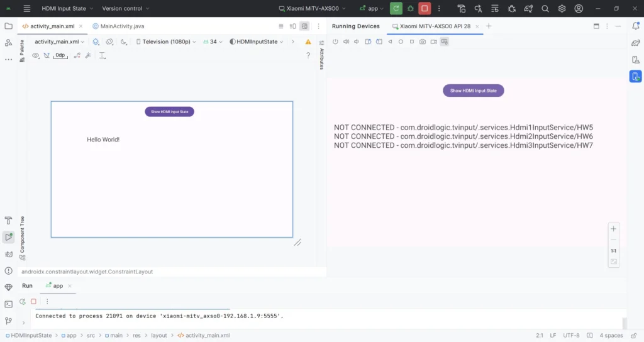The image size is (644, 342).
Task: Open the Git branch tool window icon
Action: (8, 321)
